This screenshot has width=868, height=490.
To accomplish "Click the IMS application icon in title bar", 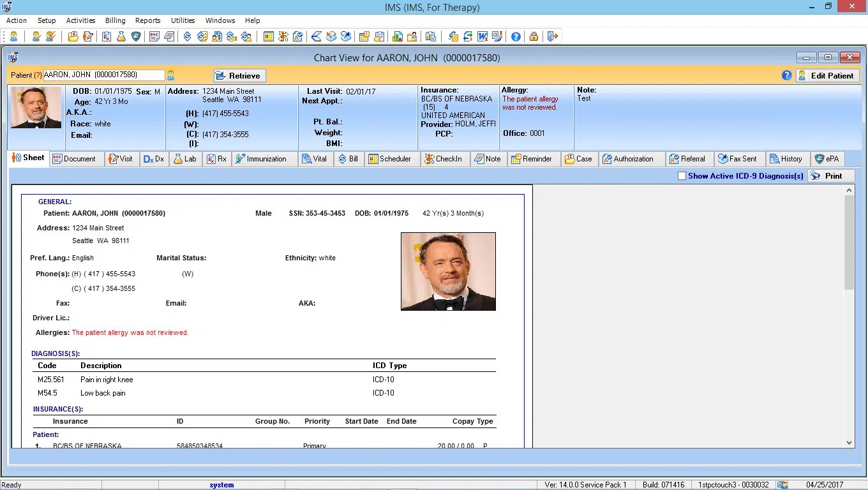I will pyautogui.click(x=6, y=7).
